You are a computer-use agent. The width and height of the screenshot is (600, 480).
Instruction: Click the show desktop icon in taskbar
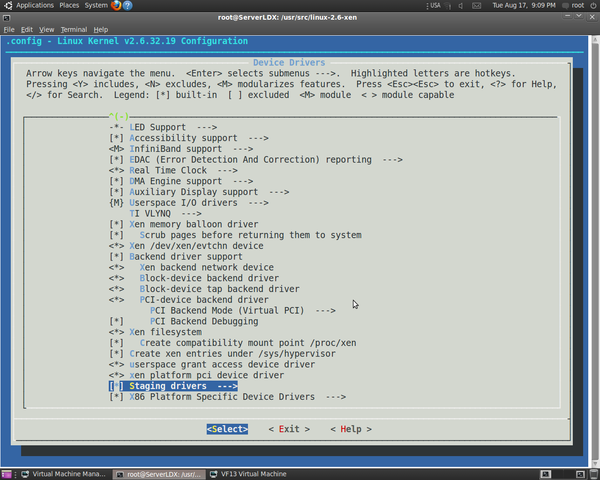[x=7, y=474]
